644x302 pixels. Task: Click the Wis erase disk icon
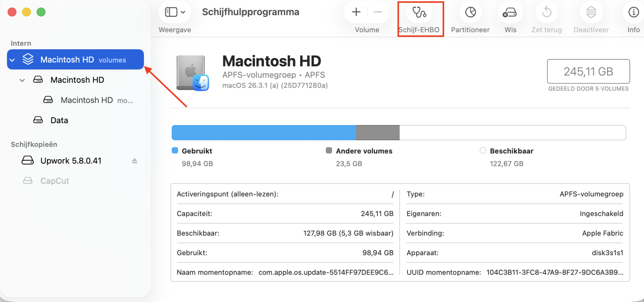pos(510,12)
